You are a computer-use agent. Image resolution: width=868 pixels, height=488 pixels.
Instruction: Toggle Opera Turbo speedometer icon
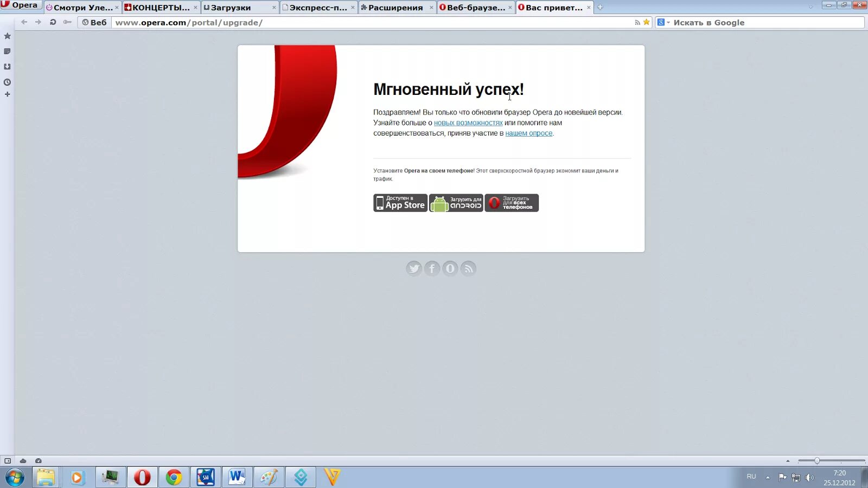tap(38, 461)
